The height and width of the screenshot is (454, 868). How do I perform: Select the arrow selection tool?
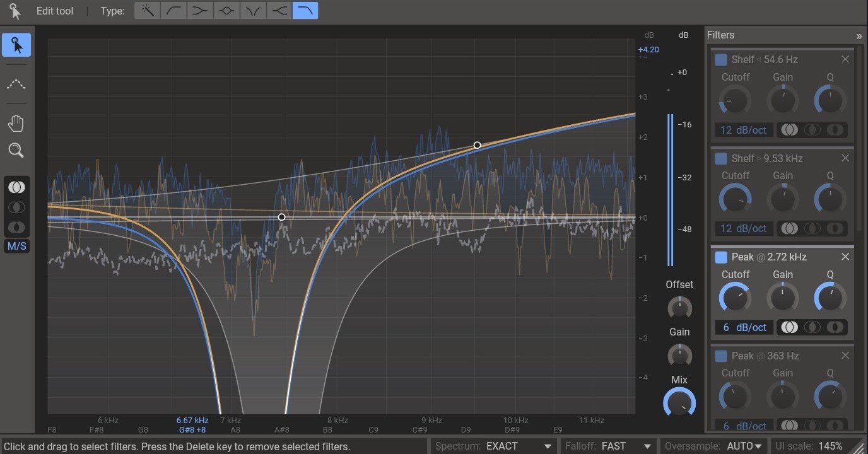(16, 45)
